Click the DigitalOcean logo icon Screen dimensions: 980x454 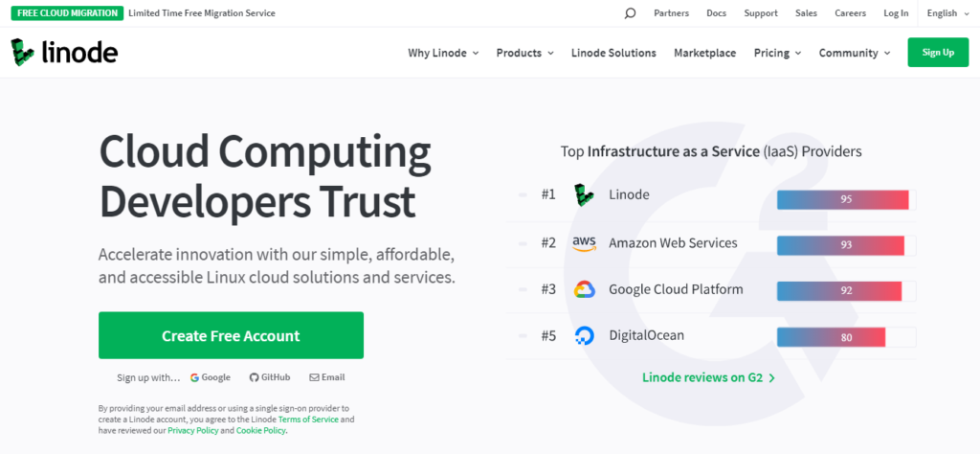click(584, 335)
